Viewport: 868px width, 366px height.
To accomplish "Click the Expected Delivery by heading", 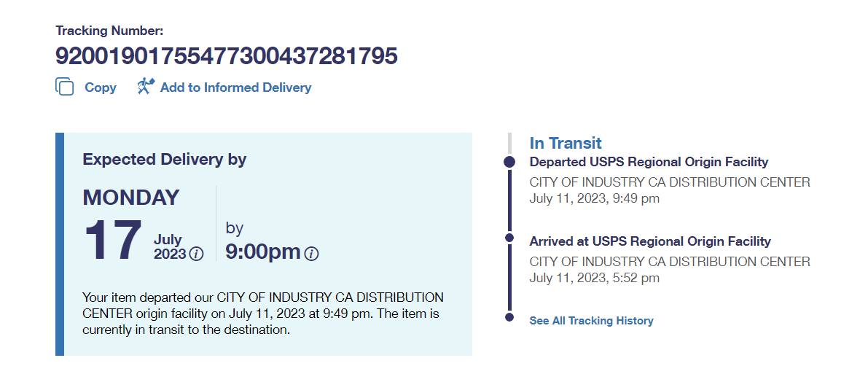I will [165, 159].
